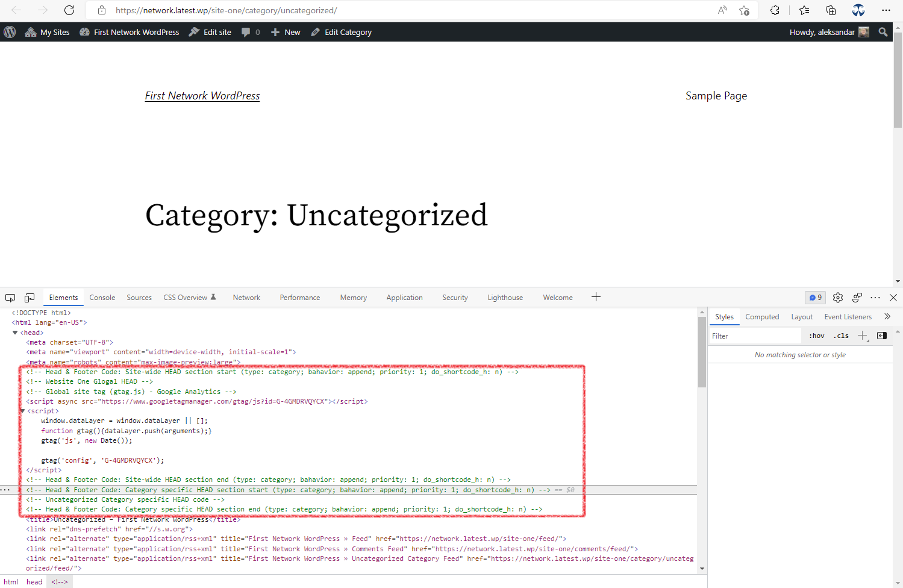Image resolution: width=903 pixels, height=588 pixels.
Task: Open the Favorites list icon
Action: coord(804,10)
